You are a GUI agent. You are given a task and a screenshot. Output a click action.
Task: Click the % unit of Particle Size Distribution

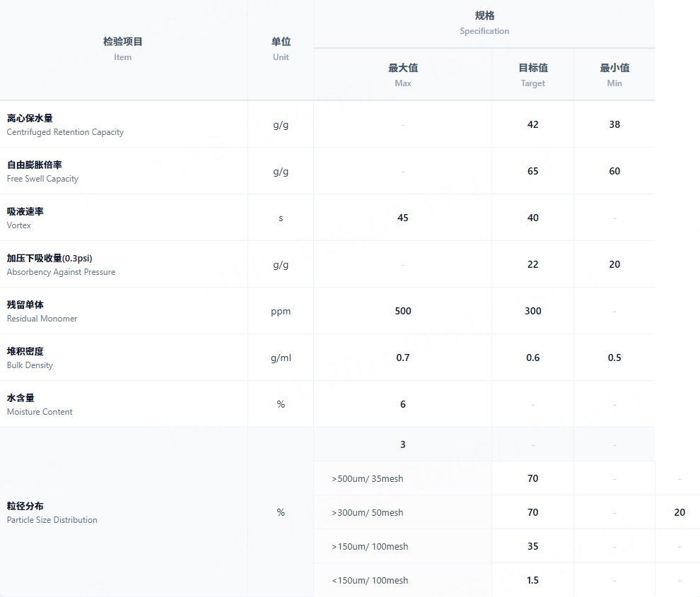pyautogui.click(x=281, y=512)
